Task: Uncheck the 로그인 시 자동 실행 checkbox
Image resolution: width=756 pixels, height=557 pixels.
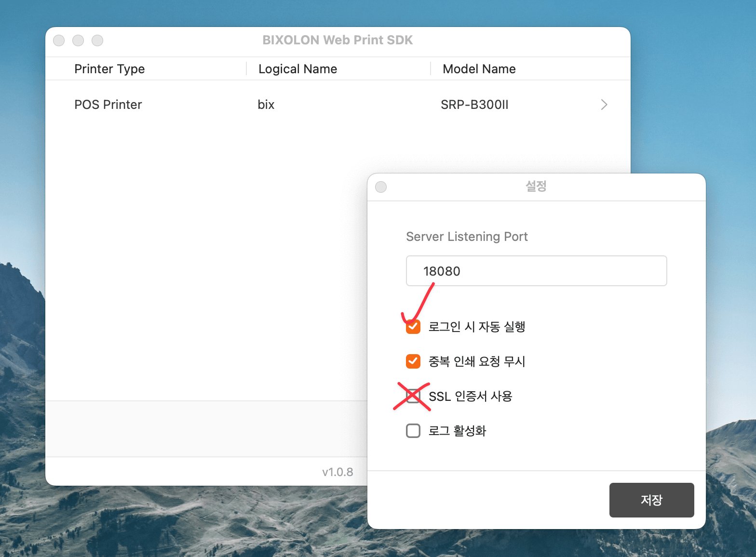Action: [x=413, y=327]
